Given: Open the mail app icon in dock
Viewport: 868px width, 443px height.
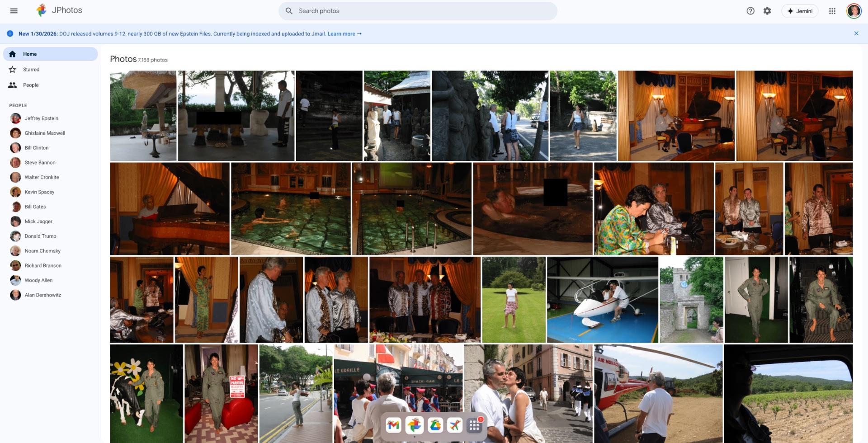Looking at the screenshot, I should pos(393,425).
